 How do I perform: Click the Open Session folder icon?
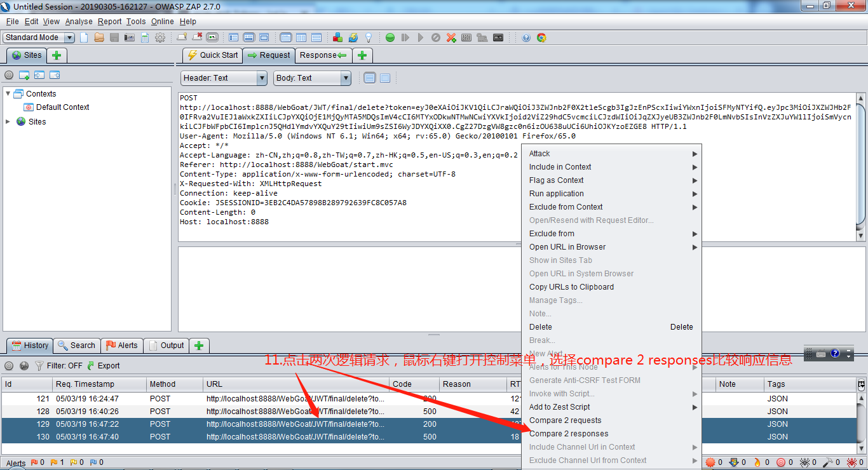[99, 37]
